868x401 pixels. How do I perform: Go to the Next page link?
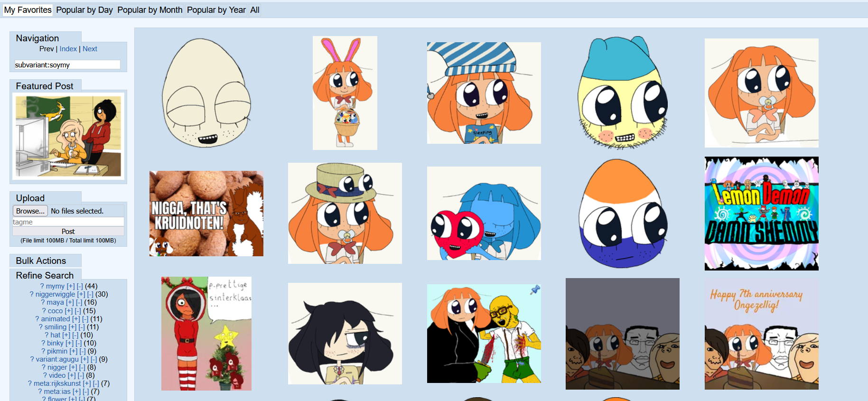(90, 49)
